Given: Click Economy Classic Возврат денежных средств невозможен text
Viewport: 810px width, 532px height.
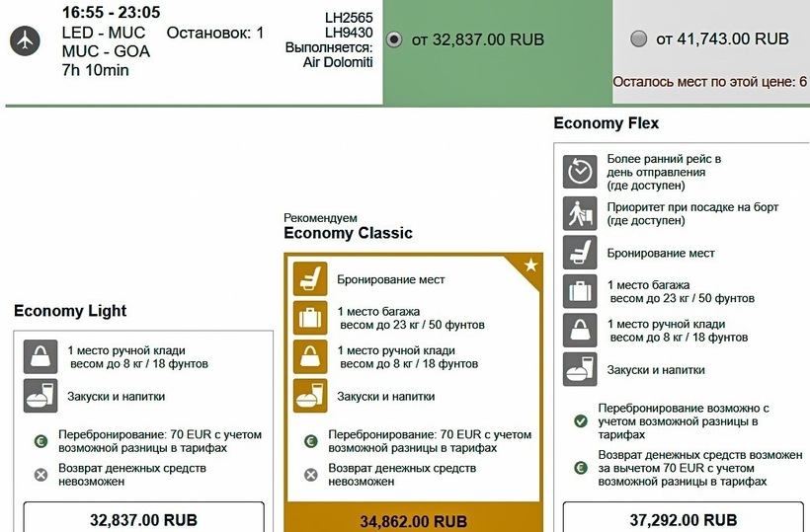Looking at the screenshot, I should 402,475.
